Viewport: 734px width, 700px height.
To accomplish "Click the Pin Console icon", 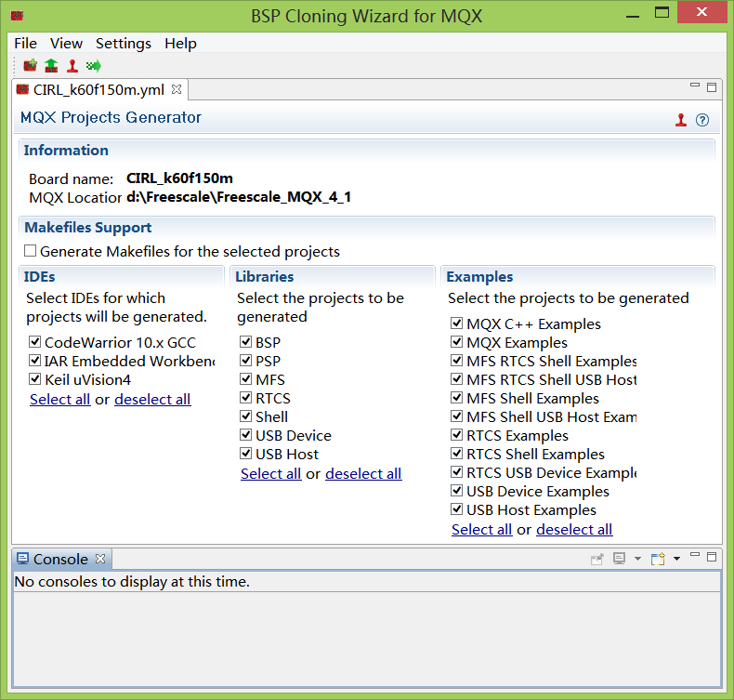I will (x=596, y=559).
